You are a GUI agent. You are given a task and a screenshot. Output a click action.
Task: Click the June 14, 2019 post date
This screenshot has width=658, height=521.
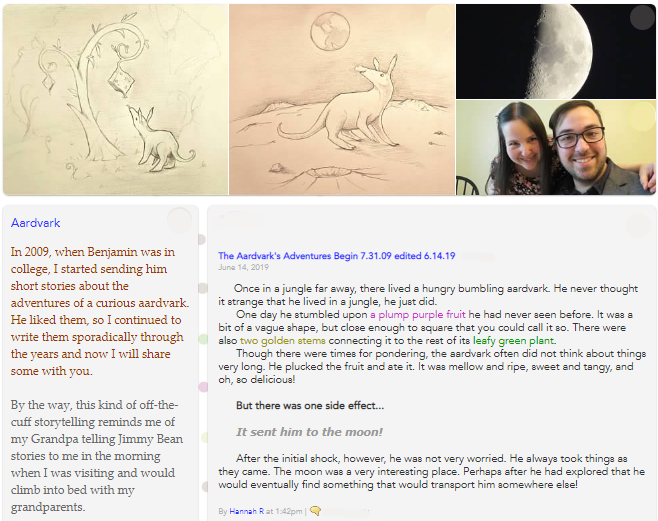coord(243,267)
